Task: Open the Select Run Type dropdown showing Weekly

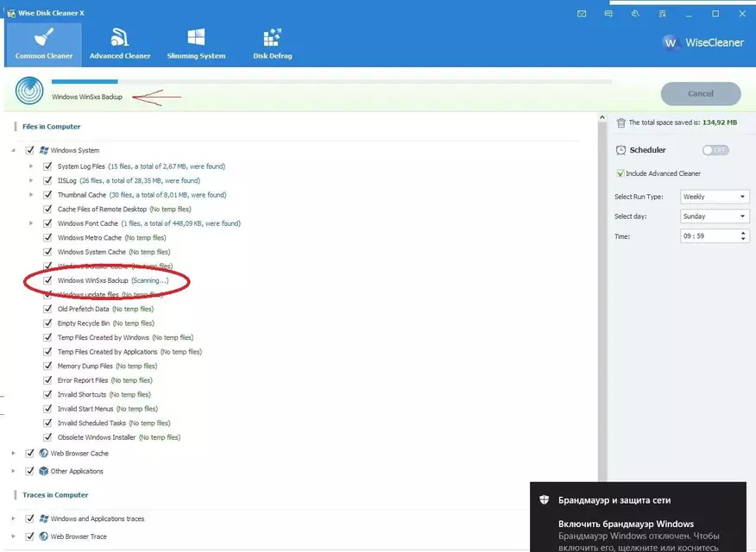Action: tap(715, 197)
